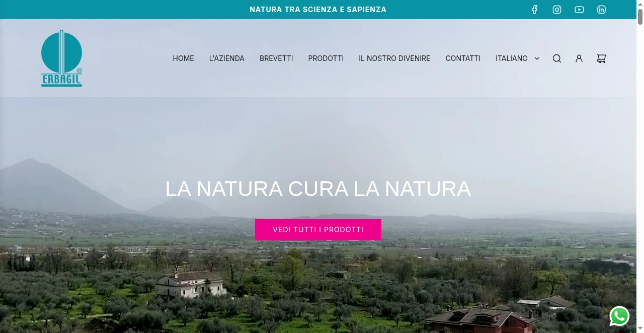Screen dimensions: 644x333
Task: Start a WhatsApp chat
Action: pyautogui.click(x=619, y=316)
